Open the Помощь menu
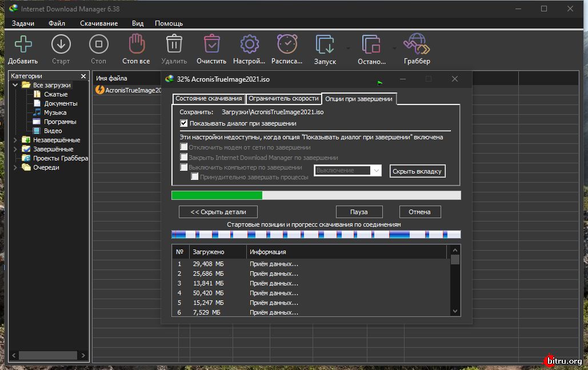 coord(169,23)
